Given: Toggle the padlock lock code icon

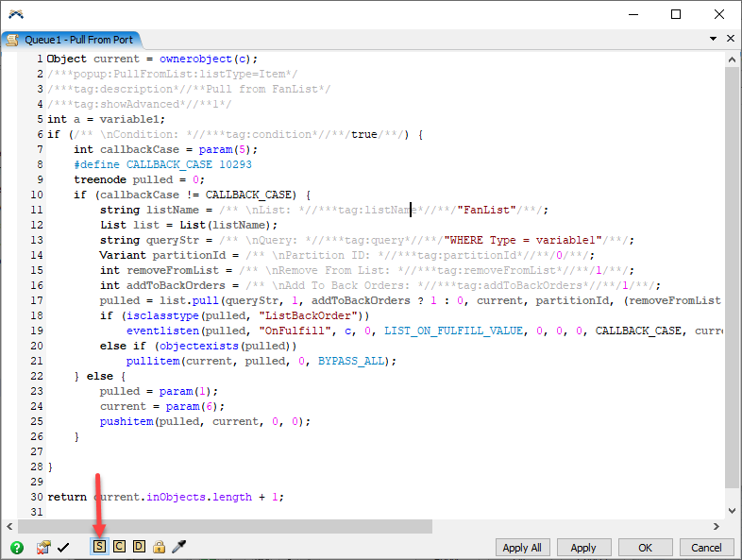Looking at the screenshot, I should point(159,547).
